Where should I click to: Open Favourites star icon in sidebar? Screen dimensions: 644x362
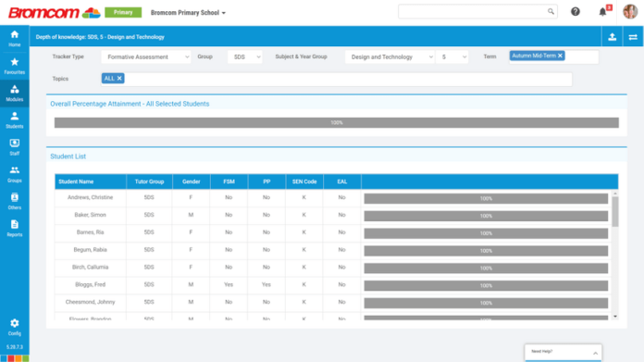(x=15, y=66)
